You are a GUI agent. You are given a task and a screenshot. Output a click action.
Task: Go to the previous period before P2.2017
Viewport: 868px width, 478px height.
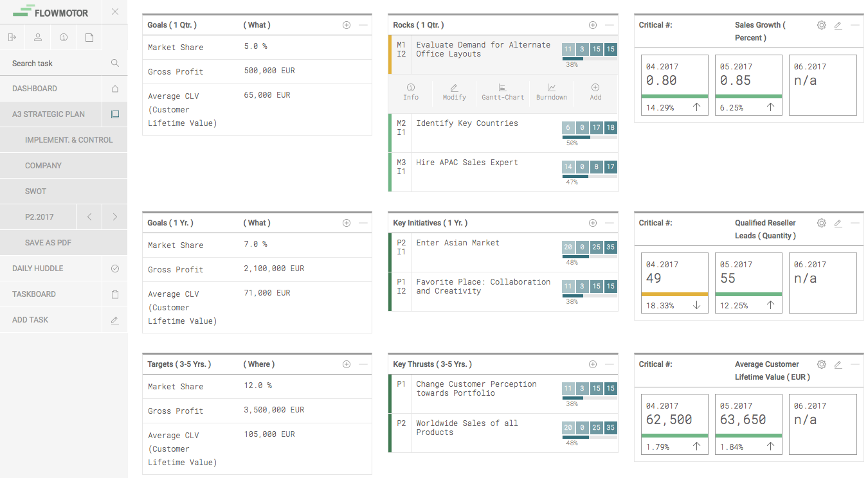point(89,217)
